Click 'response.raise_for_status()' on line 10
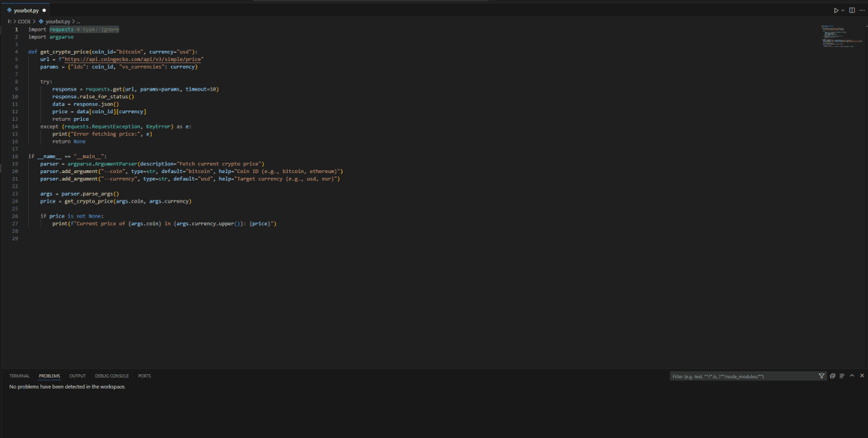This screenshot has height=438, width=868. click(x=93, y=97)
